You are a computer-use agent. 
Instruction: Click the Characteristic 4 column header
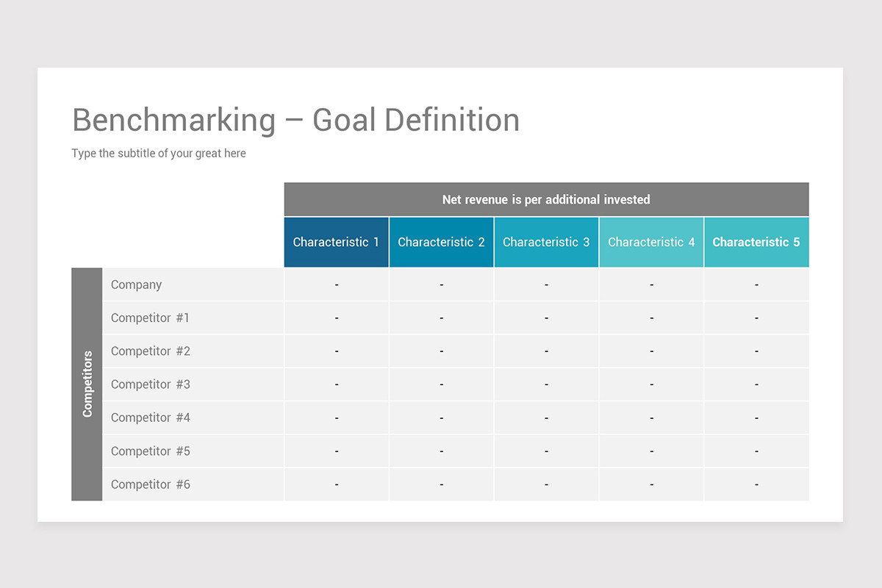coord(651,242)
